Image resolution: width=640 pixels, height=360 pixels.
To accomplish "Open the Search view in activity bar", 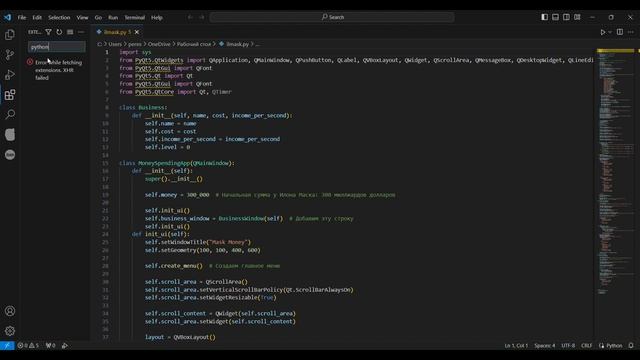I will tap(10, 114).
